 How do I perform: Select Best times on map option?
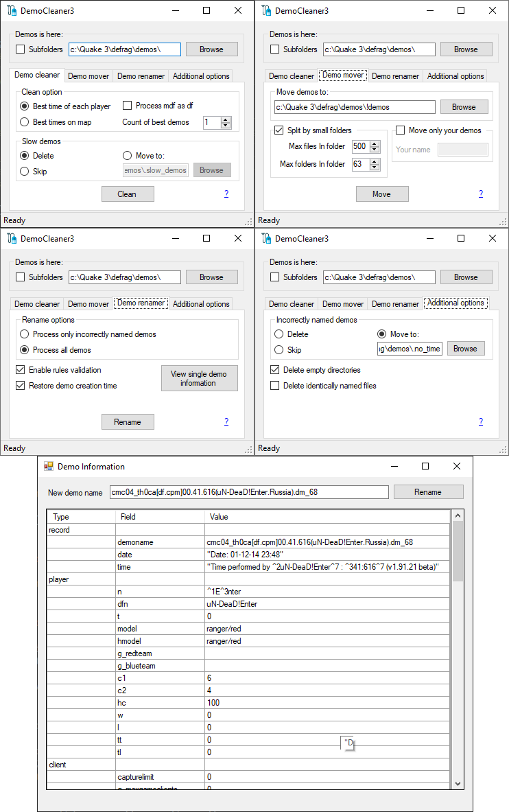tap(24, 122)
